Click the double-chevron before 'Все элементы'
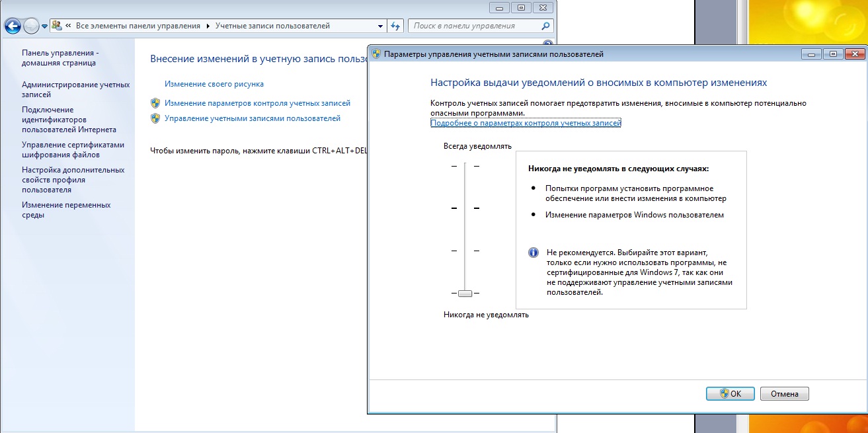The height and width of the screenshot is (433, 868). coord(69,26)
